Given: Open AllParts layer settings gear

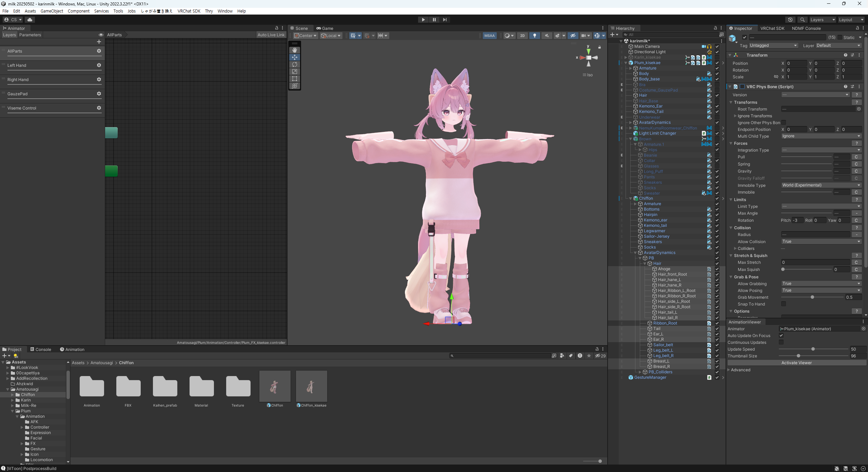Looking at the screenshot, I should (x=99, y=51).
